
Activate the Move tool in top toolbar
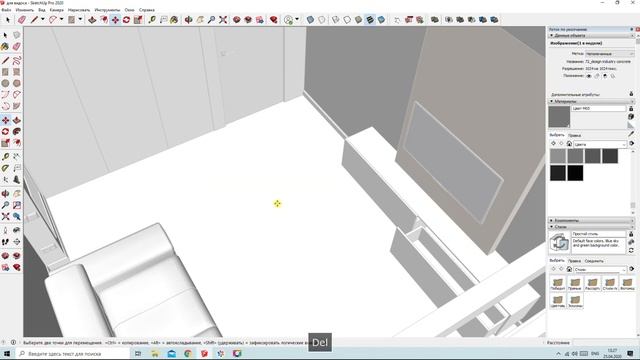pyautogui.click(x=116, y=20)
